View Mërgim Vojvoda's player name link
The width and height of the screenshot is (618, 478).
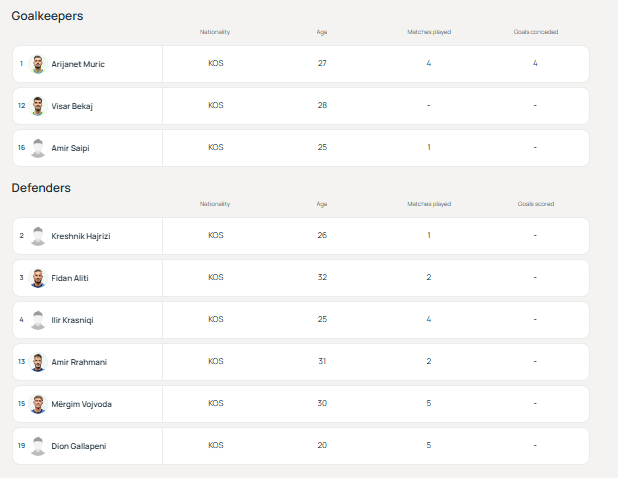79,404
